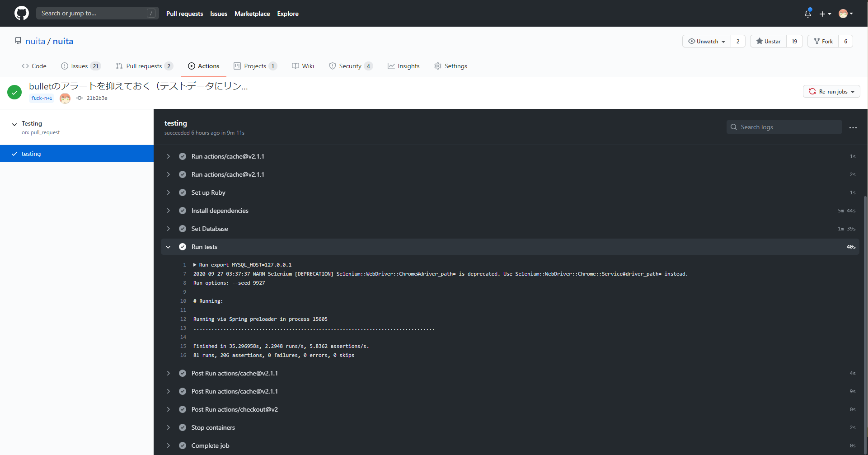Open the GitHub home via octocat logo

[21, 13]
